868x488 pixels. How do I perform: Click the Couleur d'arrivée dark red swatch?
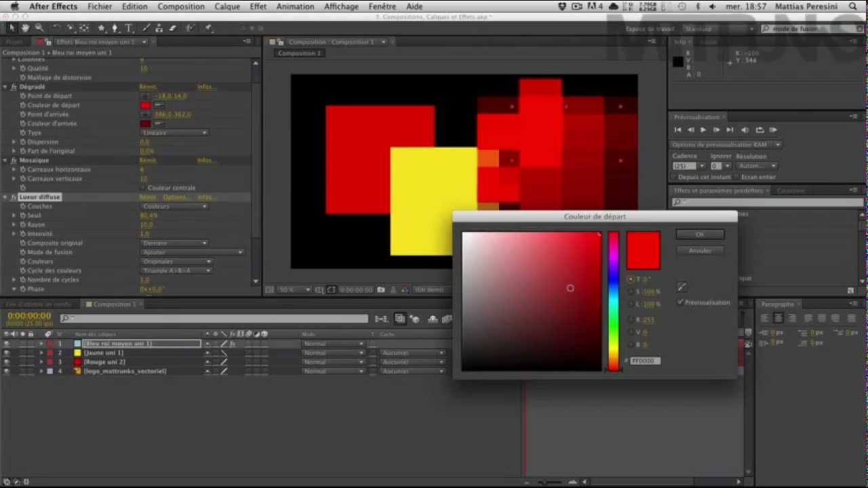coord(145,123)
